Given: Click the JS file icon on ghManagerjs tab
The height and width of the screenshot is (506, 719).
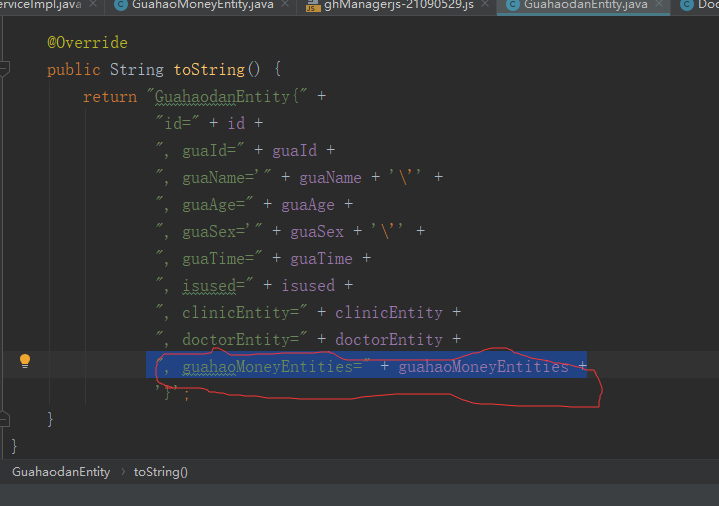Looking at the screenshot, I should click(313, 5).
